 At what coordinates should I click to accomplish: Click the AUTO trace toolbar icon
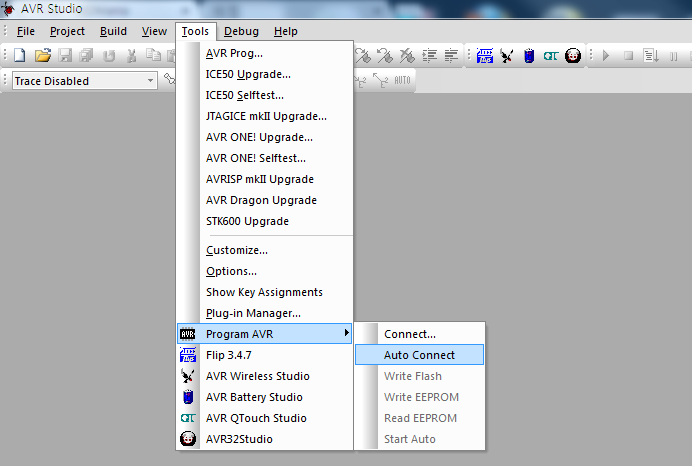[402, 80]
